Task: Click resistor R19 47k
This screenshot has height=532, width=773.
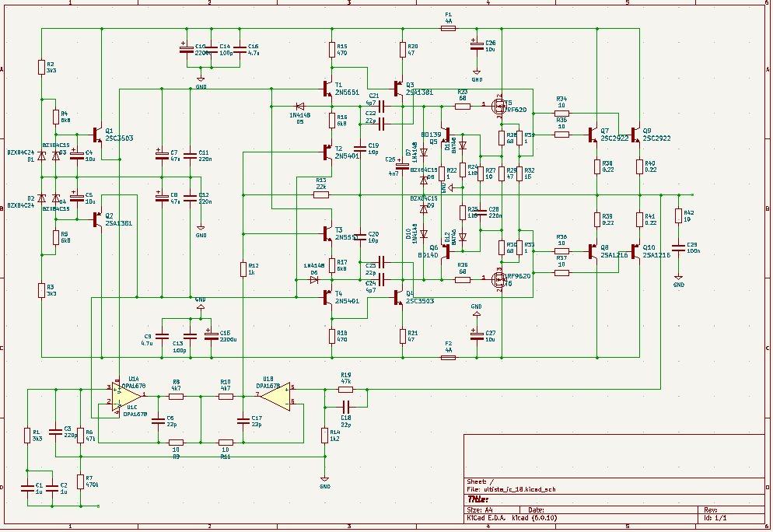Action: [345, 390]
